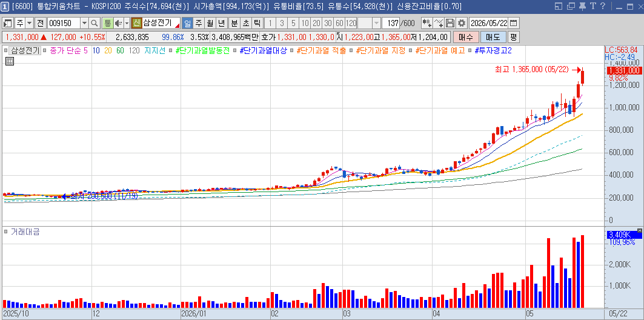
Task: Open the stock search magnifier
Action: [95, 23]
